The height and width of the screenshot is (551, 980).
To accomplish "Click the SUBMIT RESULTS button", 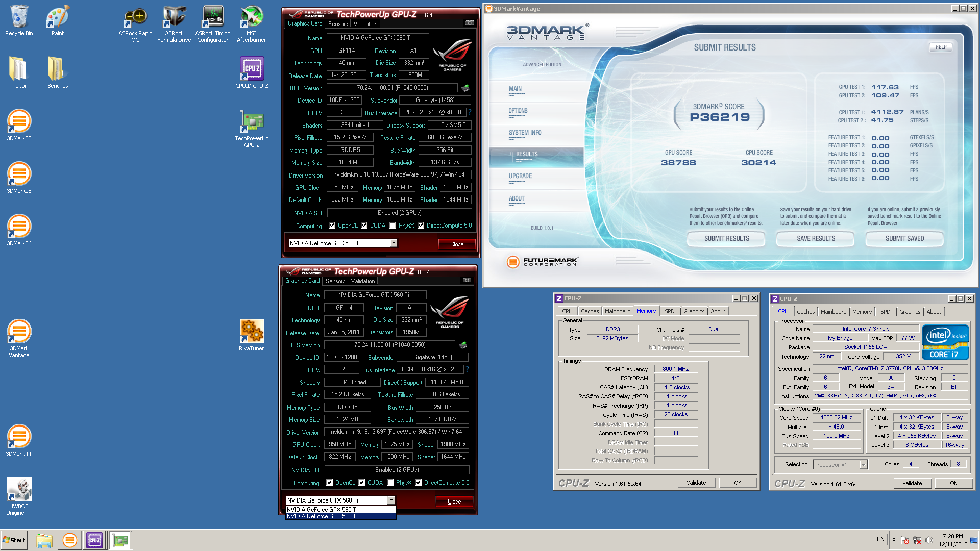I will coord(727,239).
